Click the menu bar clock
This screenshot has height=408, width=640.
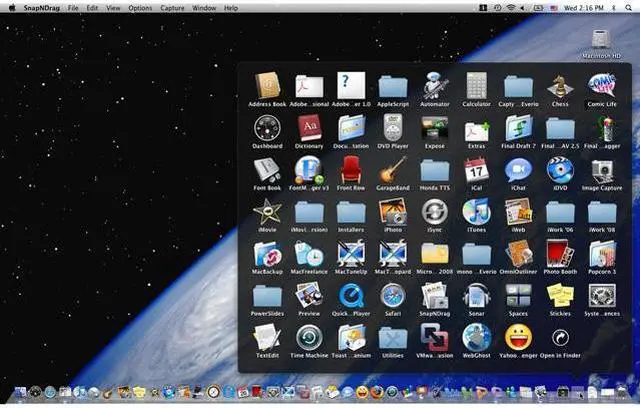coord(584,8)
